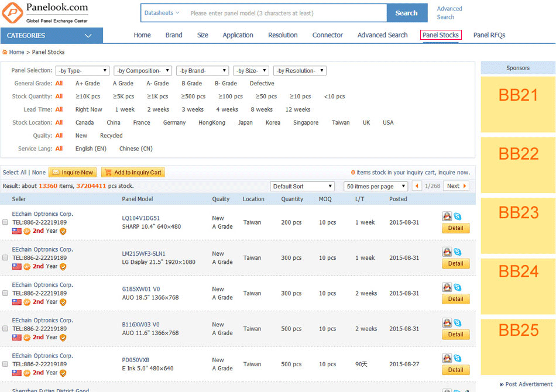Click the QQ icon in the B116XW03 V0 row
This screenshot has height=392, width=556.
point(447,323)
